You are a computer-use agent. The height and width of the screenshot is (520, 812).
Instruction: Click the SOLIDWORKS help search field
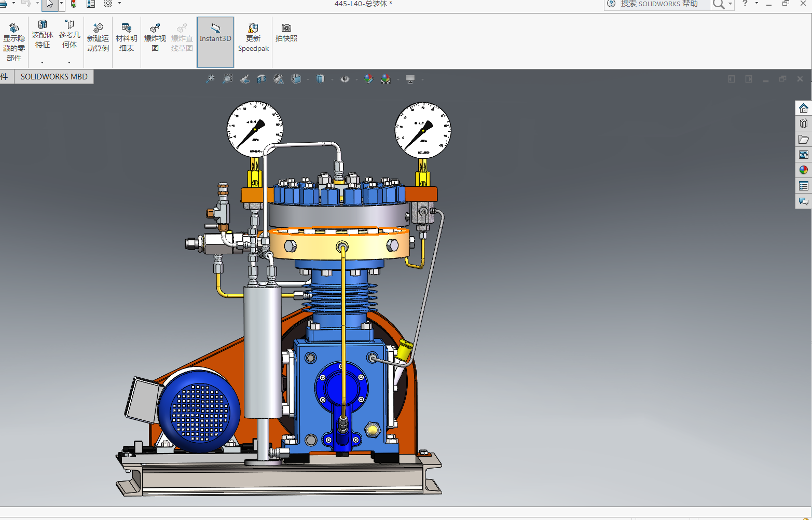tap(662, 4)
